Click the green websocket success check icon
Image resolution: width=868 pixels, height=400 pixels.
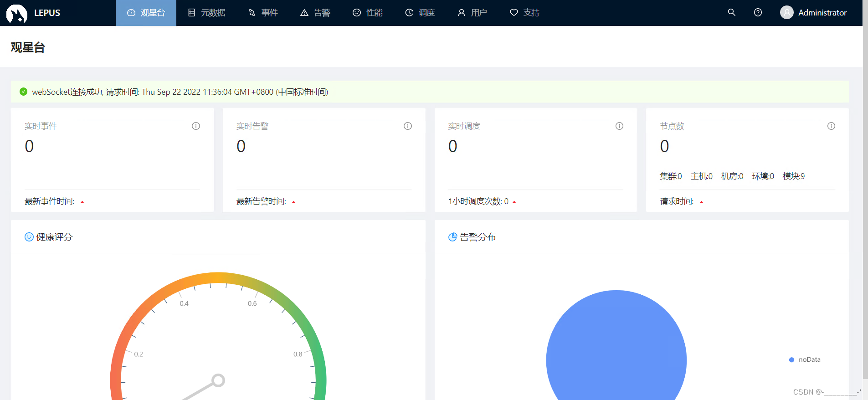click(x=23, y=92)
